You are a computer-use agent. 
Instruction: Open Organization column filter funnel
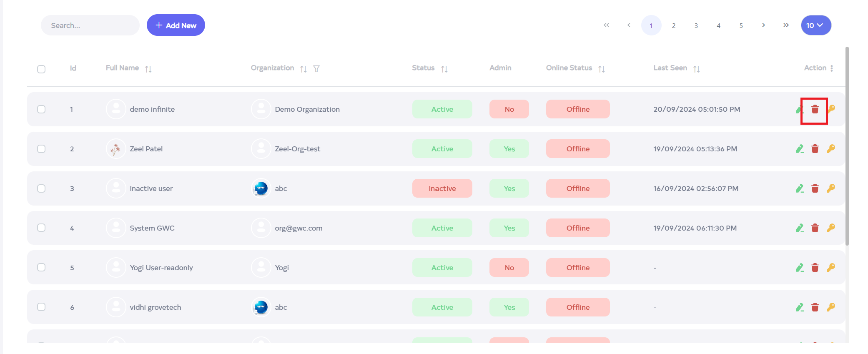pos(316,69)
